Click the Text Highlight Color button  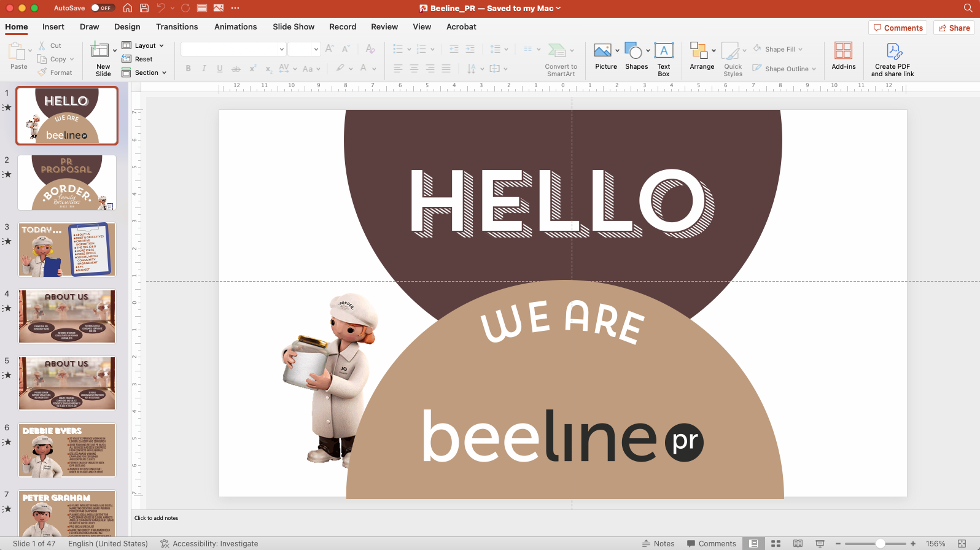[340, 68]
